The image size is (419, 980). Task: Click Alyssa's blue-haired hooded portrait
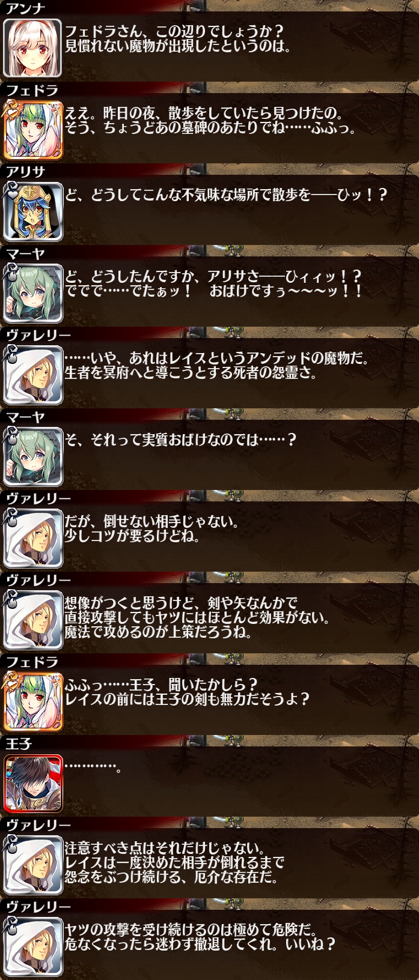[x=32, y=211]
